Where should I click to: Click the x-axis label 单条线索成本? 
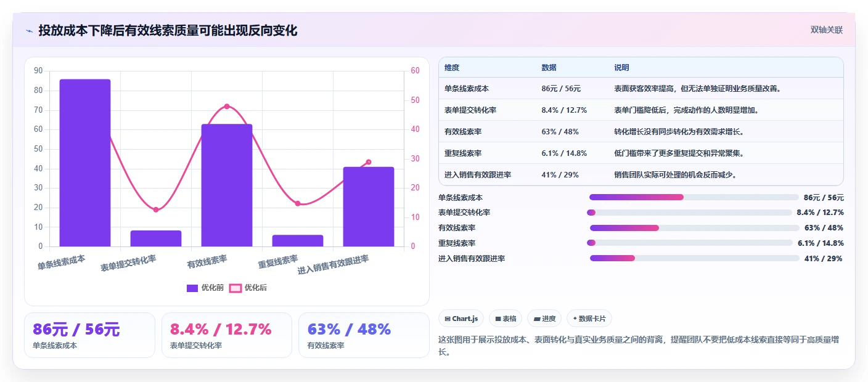click(x=62, y=262)
